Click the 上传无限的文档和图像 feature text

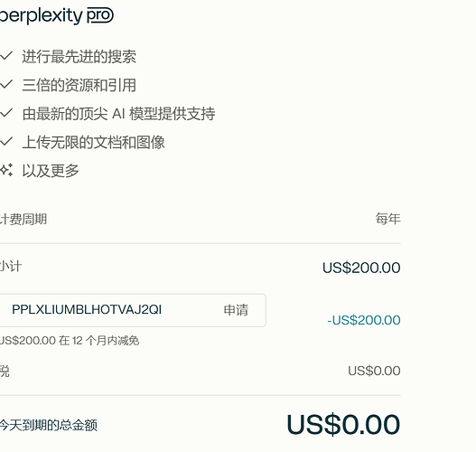tap(94, 142)
